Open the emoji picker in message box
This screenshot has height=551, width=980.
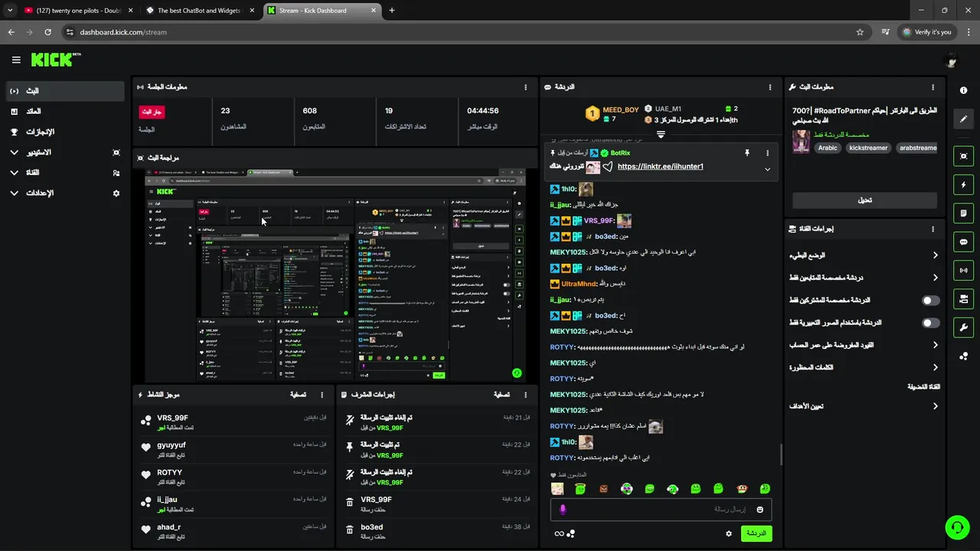click(x=760, y=510)
